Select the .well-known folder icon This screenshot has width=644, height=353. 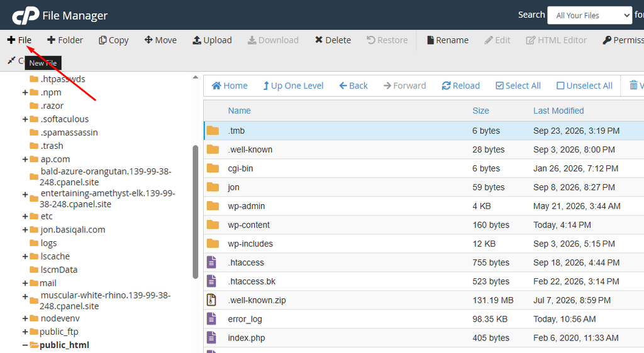click(x=213, y=149)
